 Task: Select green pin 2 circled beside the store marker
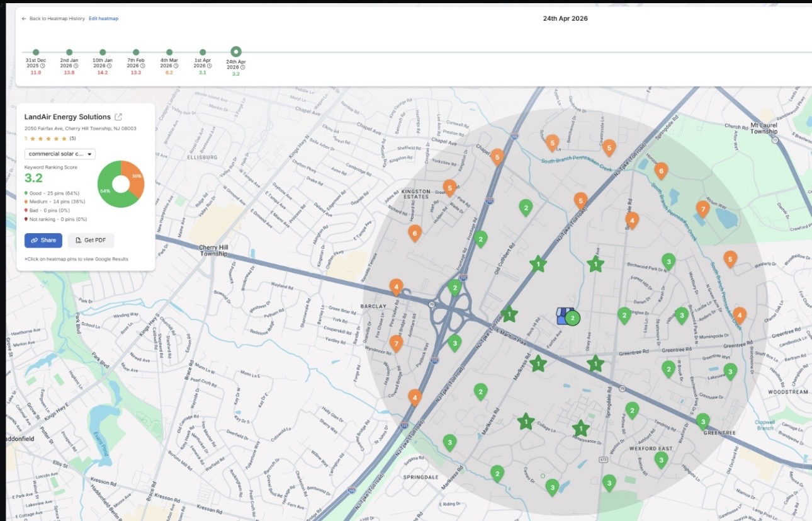coord(572,318)
